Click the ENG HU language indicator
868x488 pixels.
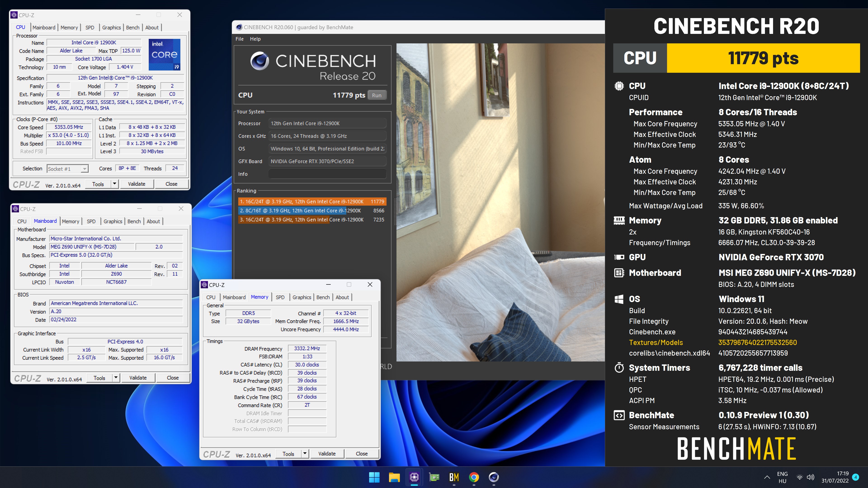(x=782, y=477)
